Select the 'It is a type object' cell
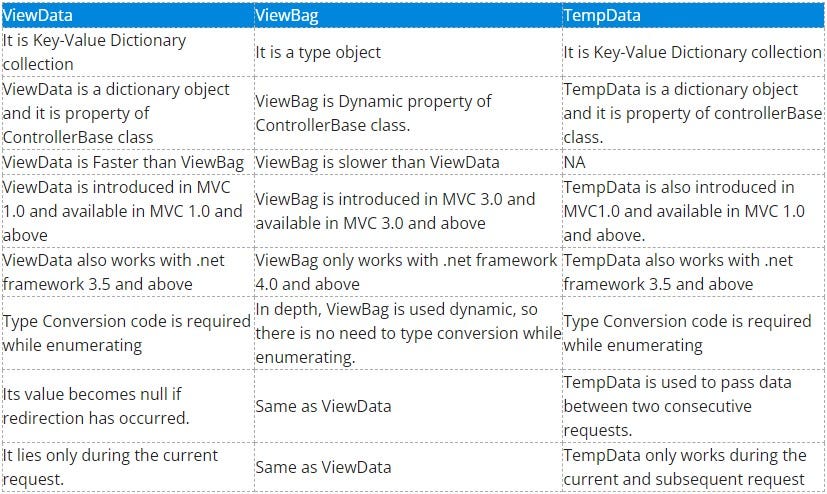This screenshot has width=827, height=494. 408,52
